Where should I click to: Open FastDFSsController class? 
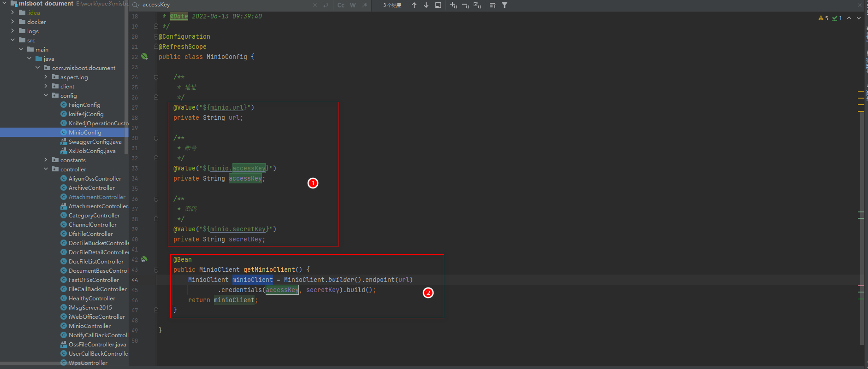[94, 280]
